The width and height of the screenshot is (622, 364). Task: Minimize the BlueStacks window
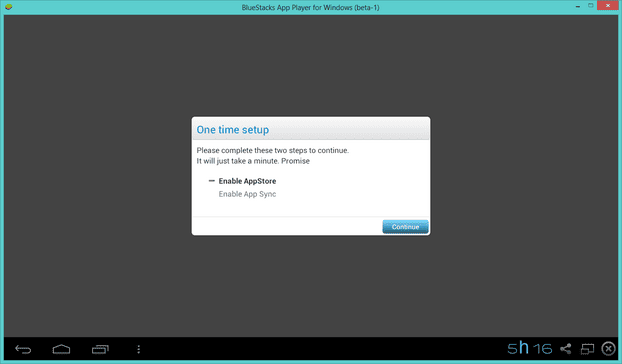(578, 6)
